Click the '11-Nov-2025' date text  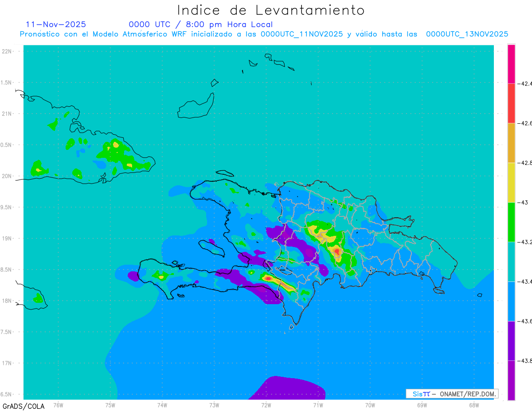(56, 24)
